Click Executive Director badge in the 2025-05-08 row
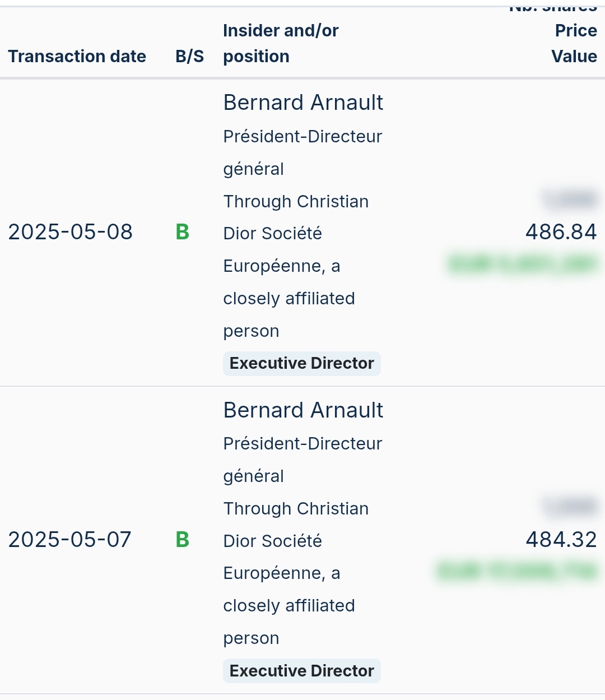The height and width of the screenshot is (700, 605). [x=301, y=364]
